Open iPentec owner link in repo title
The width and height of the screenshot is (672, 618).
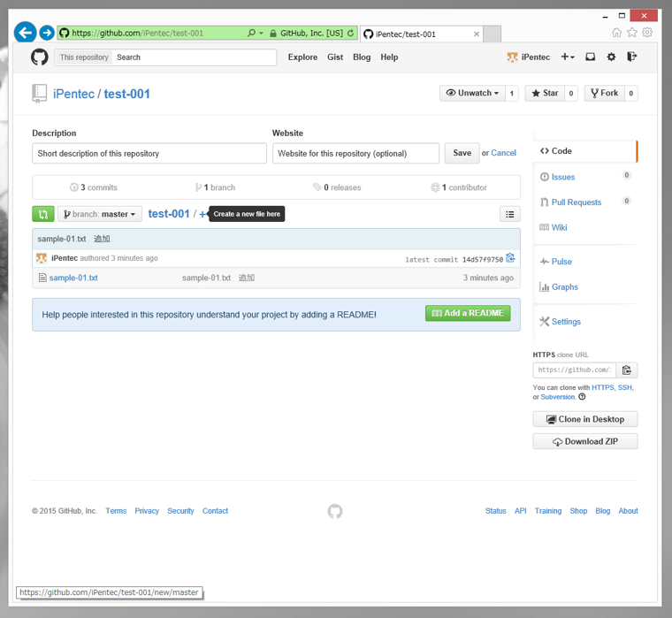(x=73, y=94)
